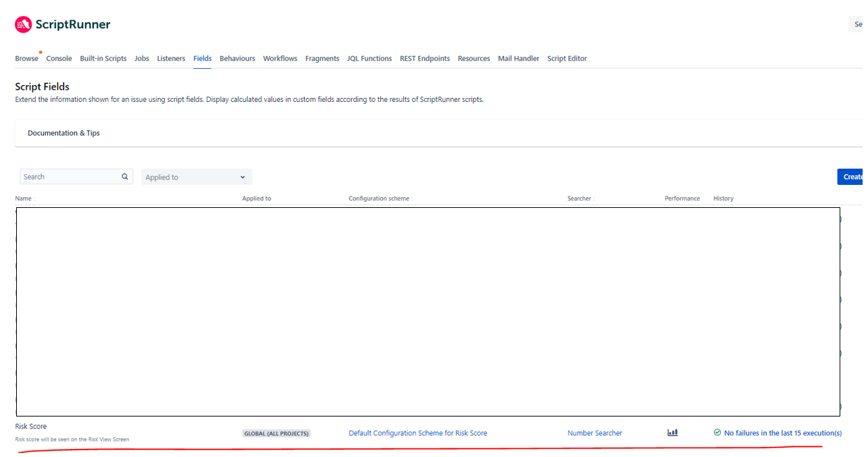The image size is (868, 457).
Task: Click the Risk Score field name
Action: click(31, 427)
